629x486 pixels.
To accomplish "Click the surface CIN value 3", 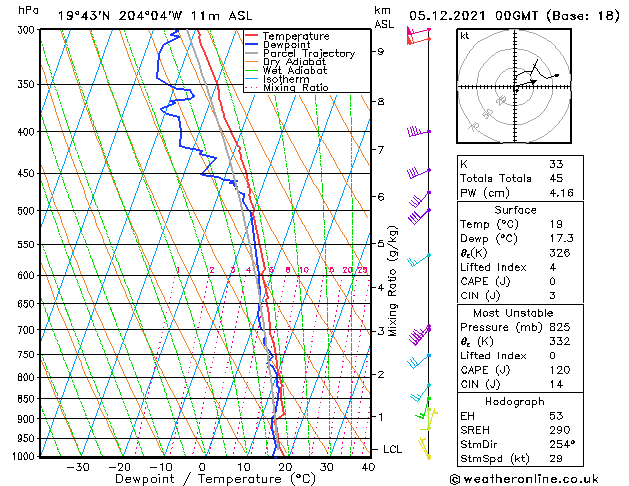I will (x=553, y=296).
